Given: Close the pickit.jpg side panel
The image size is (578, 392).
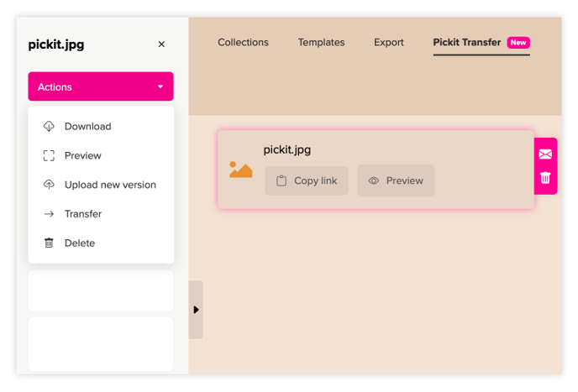Looking at the screenshot, I should point(161,44).
